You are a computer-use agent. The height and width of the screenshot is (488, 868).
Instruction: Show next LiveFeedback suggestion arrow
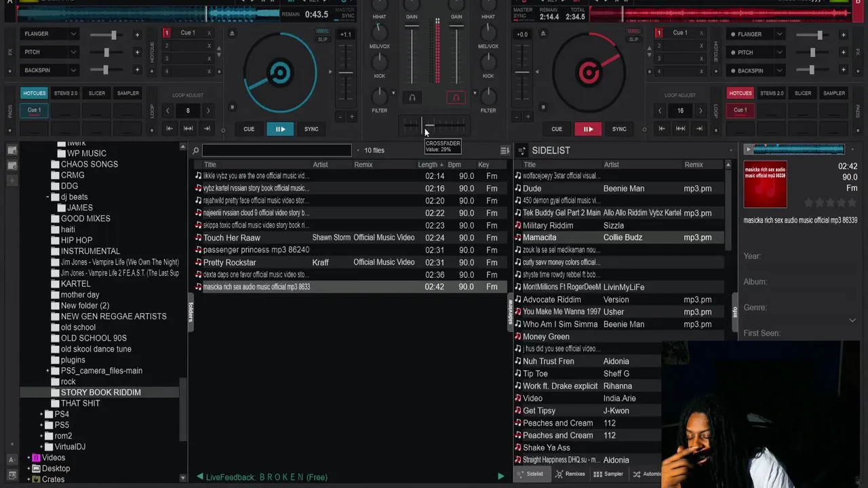pos(500,476)
